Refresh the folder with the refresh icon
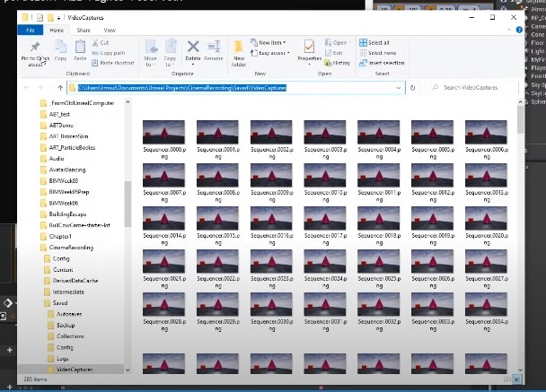The height and width of the screenshot is (392, 546). 412,88
